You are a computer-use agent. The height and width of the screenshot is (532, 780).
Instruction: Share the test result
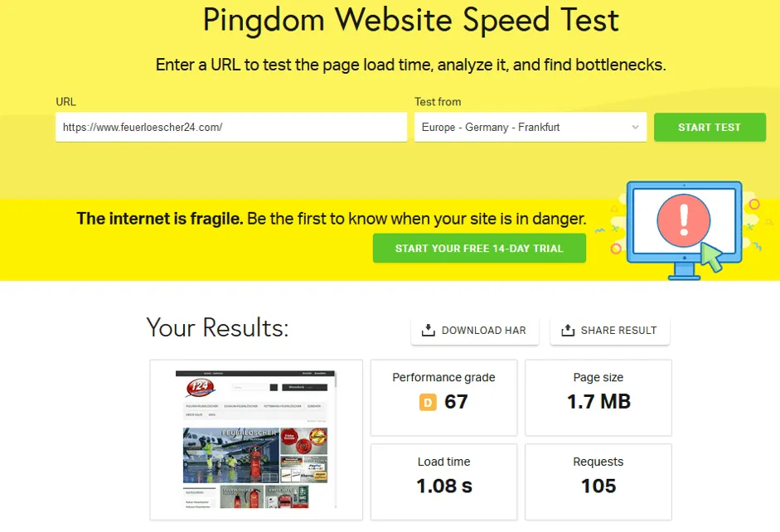[x=610, y=331]
